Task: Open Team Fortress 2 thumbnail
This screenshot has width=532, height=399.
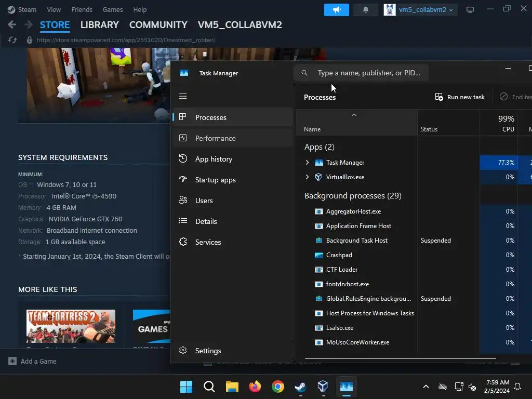Action: [x=71, y=326]
